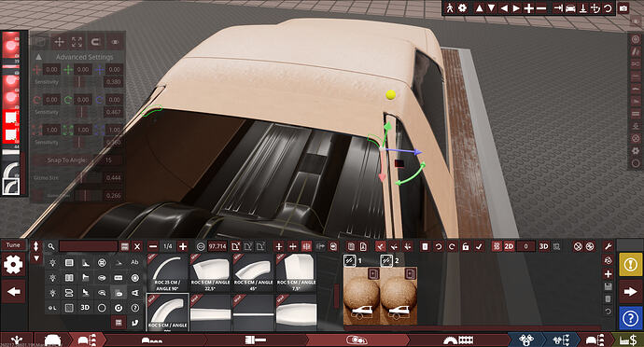The image size is (644, 347).
Task: Toggle the magnet snap tool
Action: point(95,42)
